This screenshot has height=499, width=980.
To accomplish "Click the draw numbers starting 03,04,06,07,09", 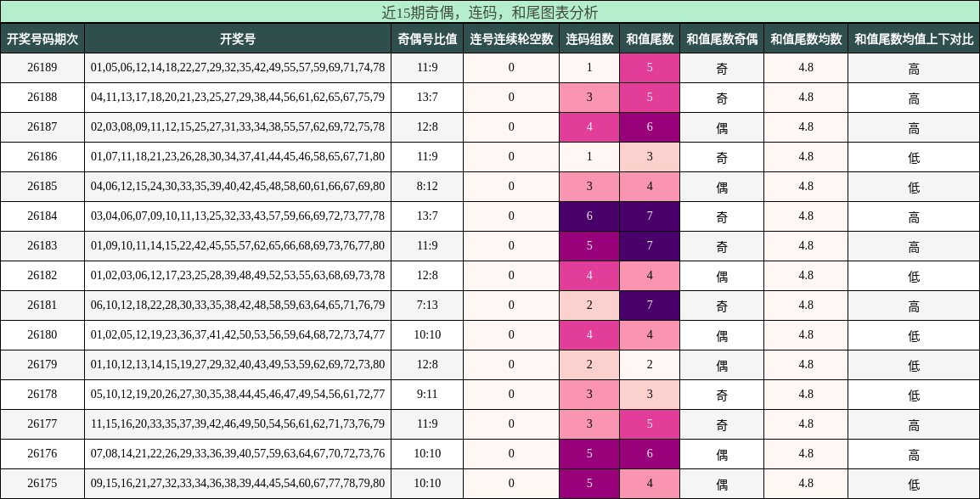I will point(238,216).
